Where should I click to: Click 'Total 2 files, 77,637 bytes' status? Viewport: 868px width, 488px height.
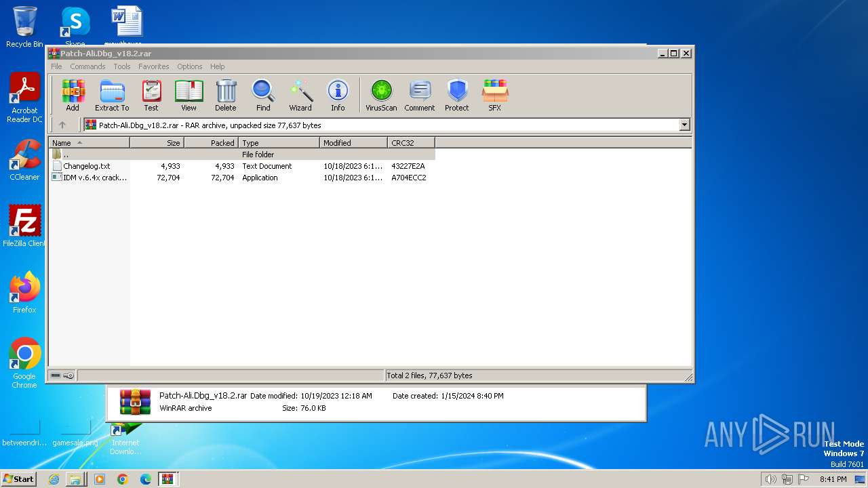pyautogui.click(x=429, y=375)
